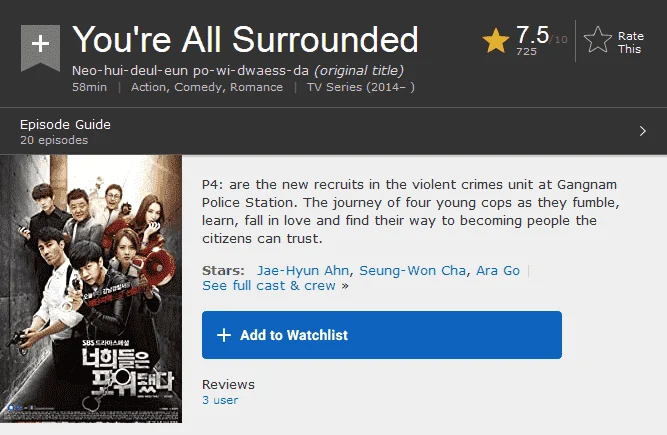Open the 20 episodes list

[54, 140]
